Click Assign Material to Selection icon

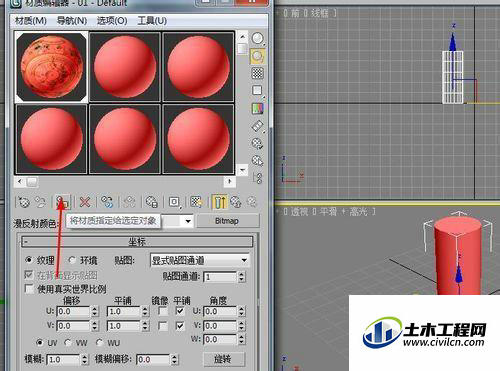click(62, 202)
